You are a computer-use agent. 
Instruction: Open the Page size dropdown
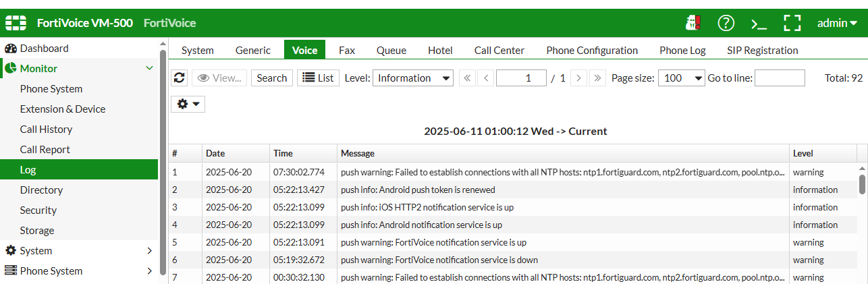pyautogui.click(x=682, y=78)
